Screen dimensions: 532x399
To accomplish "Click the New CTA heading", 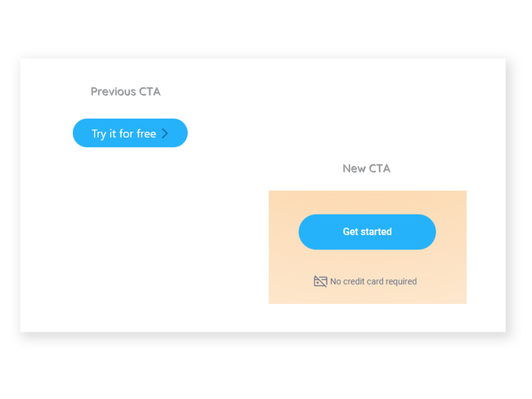I will tap(366, 168).
